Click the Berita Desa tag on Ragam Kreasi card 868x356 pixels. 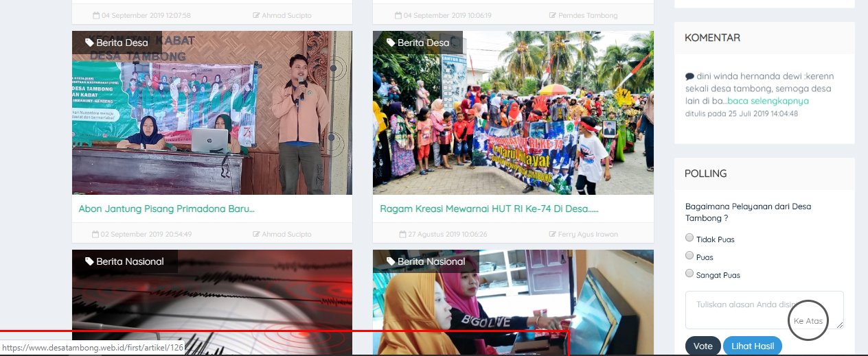(418, 43)
